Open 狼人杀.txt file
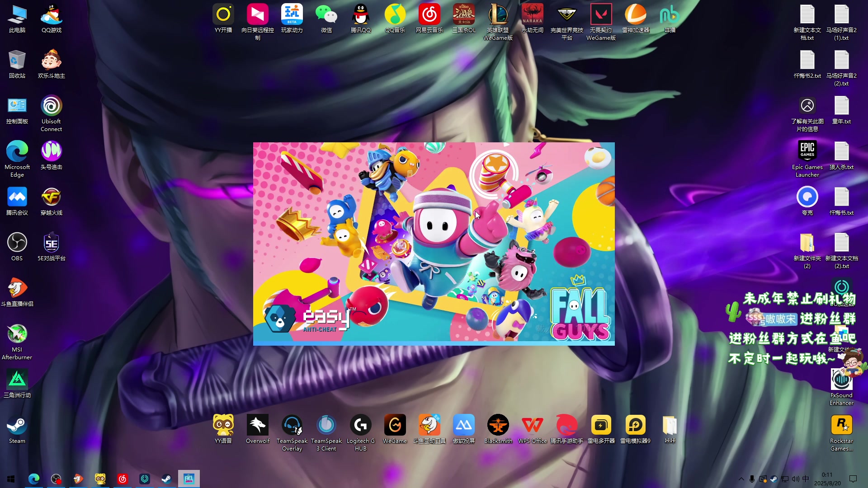The height and width of the screenshot is (488, 868). (842, 156)
